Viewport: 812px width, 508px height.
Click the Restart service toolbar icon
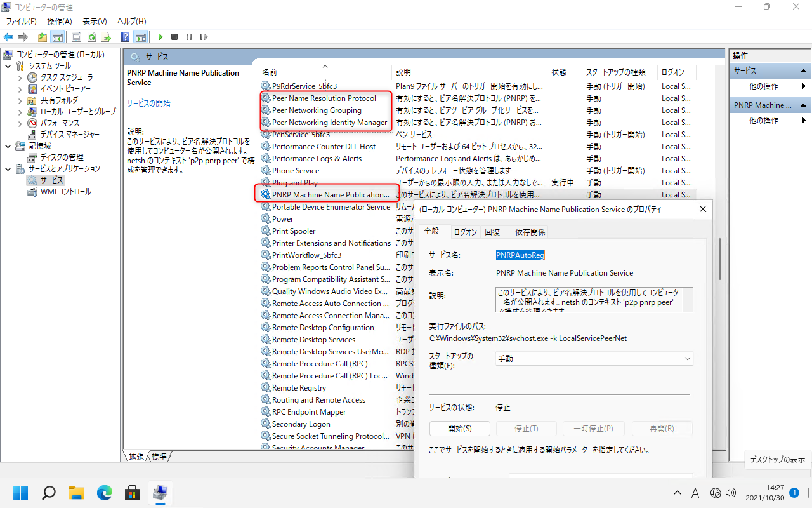pyautogui.click(x=204, y=37)
